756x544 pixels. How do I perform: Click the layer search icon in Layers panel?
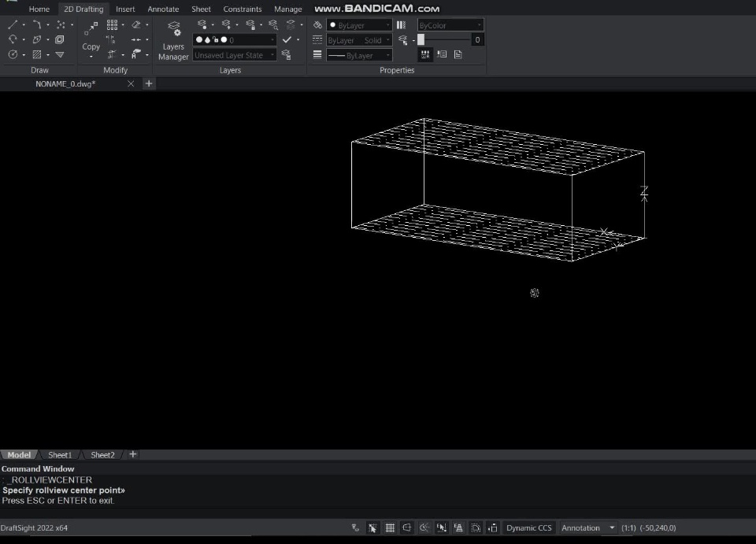[x=273, y=24]
